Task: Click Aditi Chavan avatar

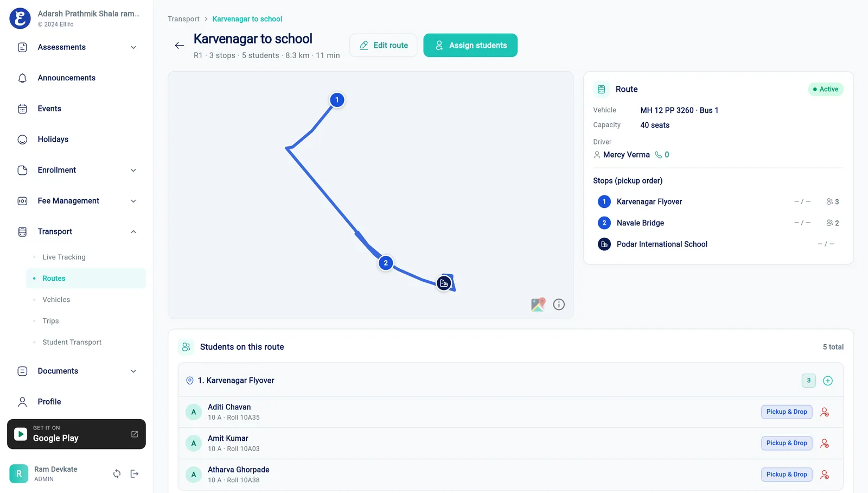Action: coord(194,412)
